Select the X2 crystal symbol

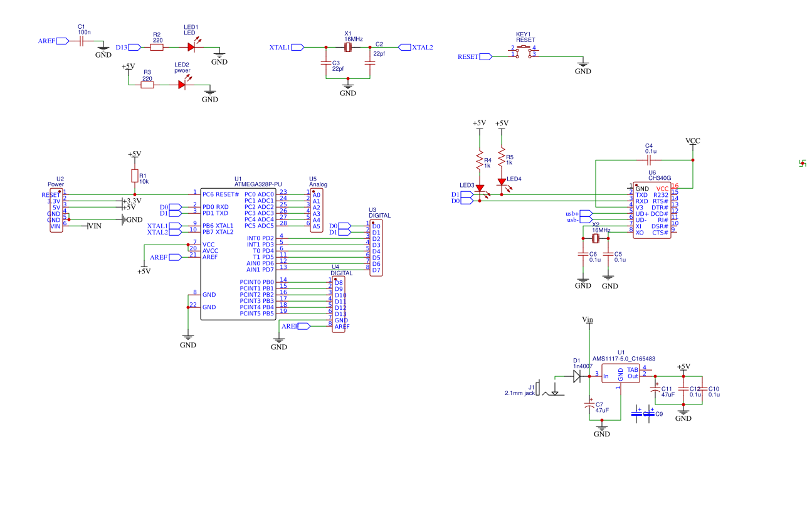(x=596, y=239)
